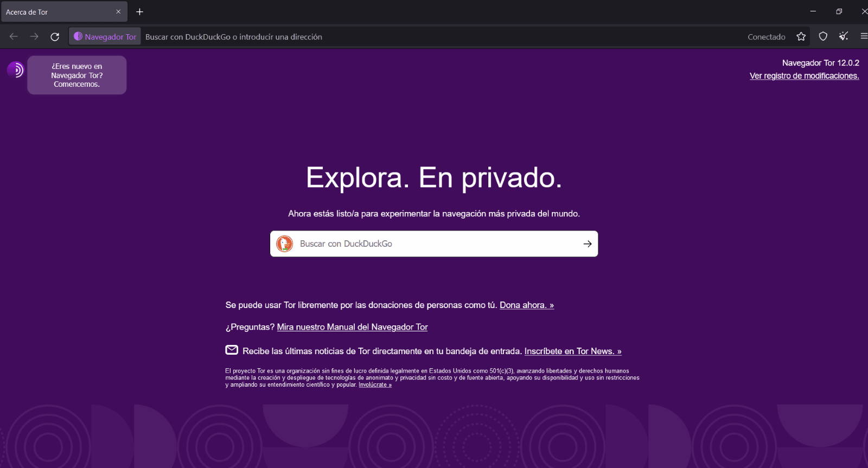Screen dimensions: 868x468
Task: Click the Navegador Tor 12.0.2 version text
Action: [x=820, y=63]
